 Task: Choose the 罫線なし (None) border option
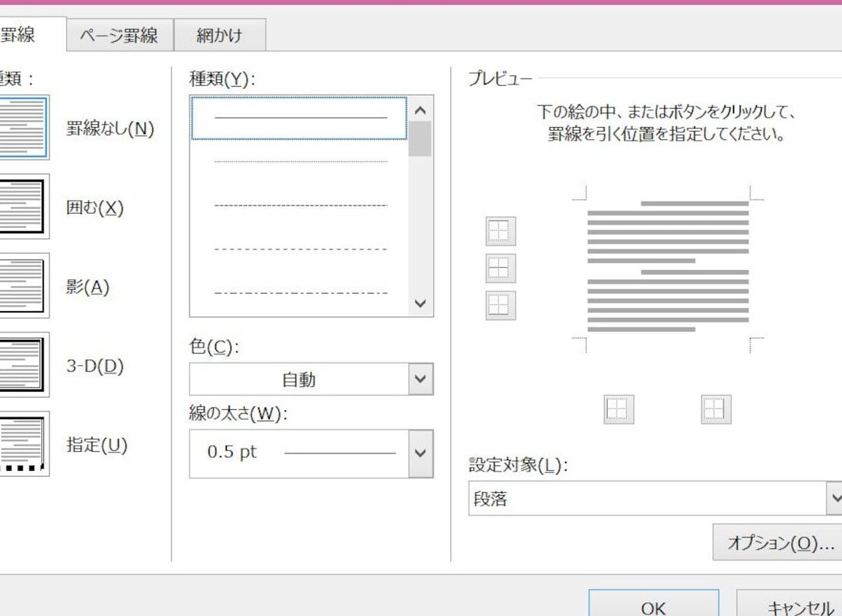(23, 126)
